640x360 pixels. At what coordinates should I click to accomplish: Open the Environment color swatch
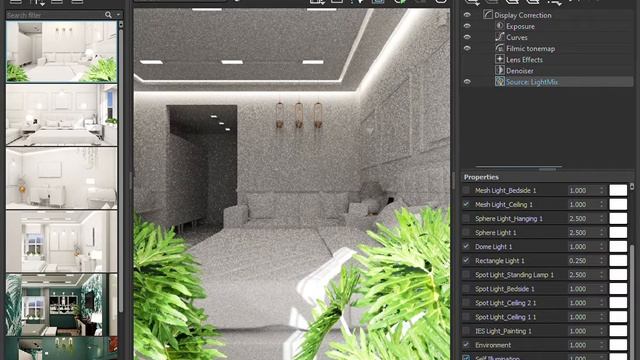click(618, 345)
